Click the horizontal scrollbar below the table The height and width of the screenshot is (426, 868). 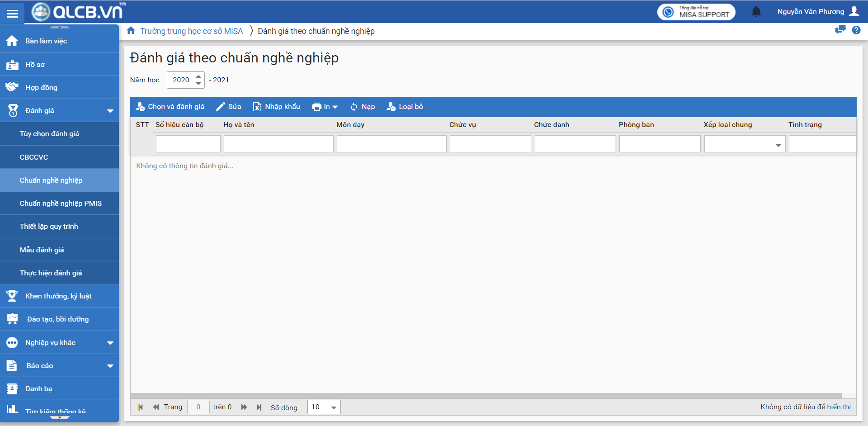click(486, 396)
